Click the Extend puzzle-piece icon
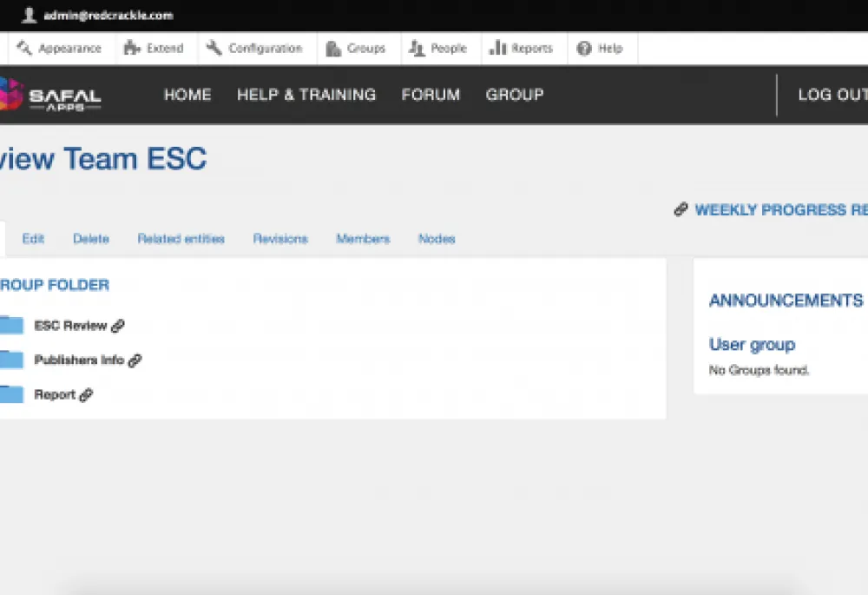The height and width of the screenshot is (595, 868). [x=132, y=48]
